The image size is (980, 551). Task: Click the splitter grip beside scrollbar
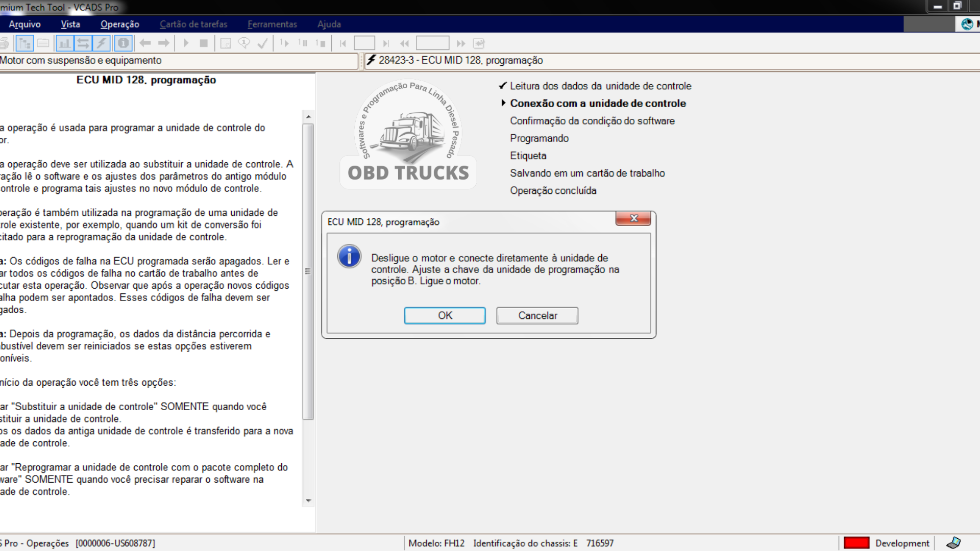click(308, 271)
